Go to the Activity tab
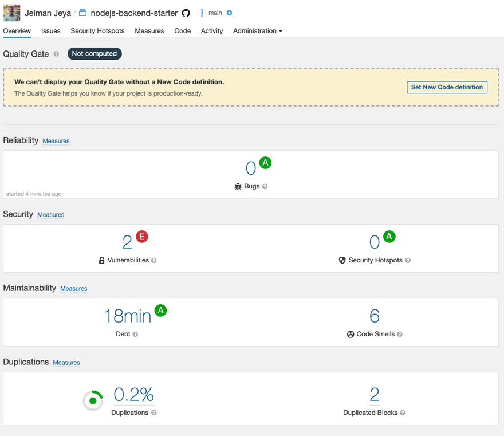Screen dimensions: 504x436 pos(212,31)
